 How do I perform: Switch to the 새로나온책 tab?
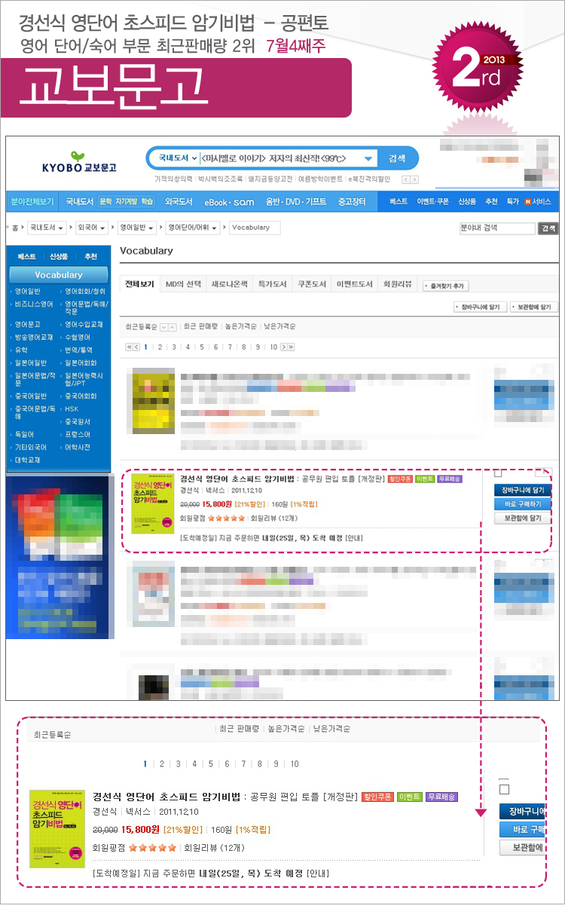(228, 284)
